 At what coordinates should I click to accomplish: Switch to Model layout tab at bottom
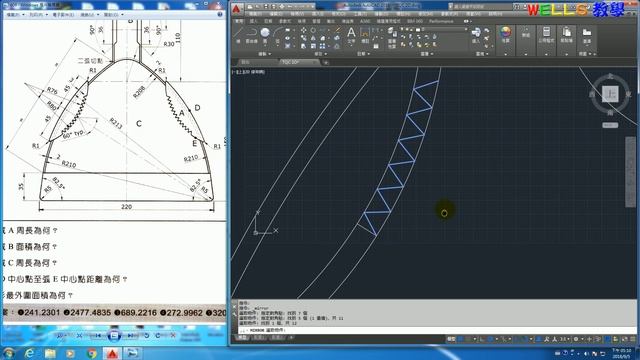242,338
